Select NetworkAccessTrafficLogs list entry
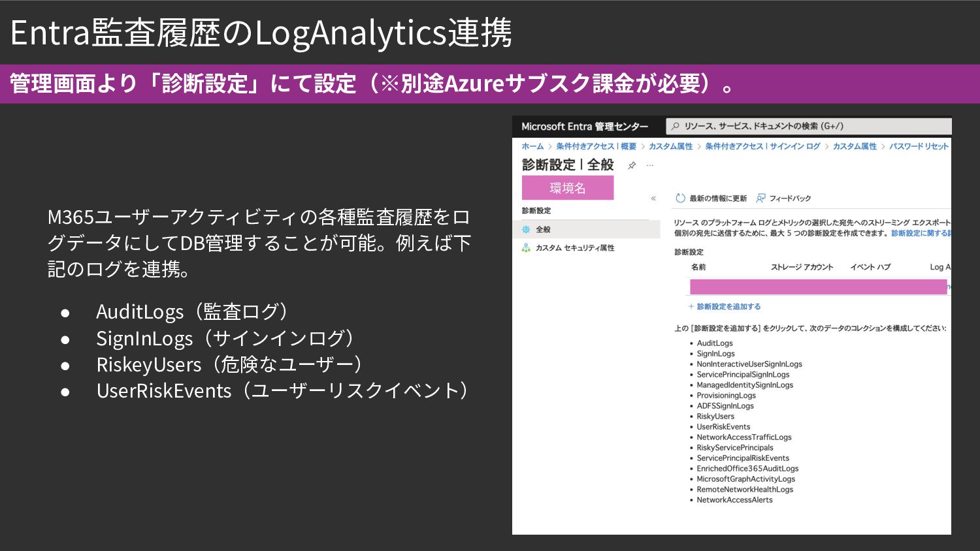Screen dimensions: 980x551 (744, 437)
